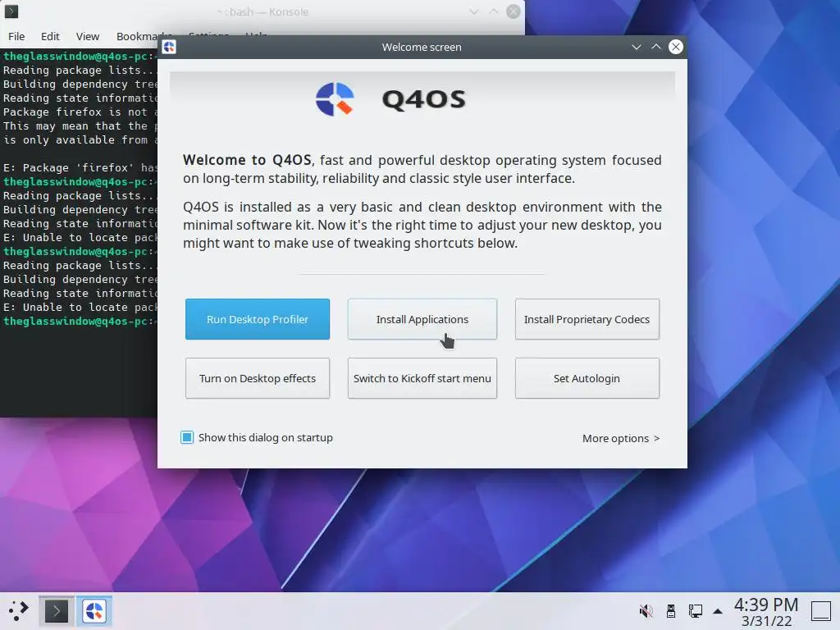
Task: Open removable devices tray icon
Action: (x=671, y=610)
